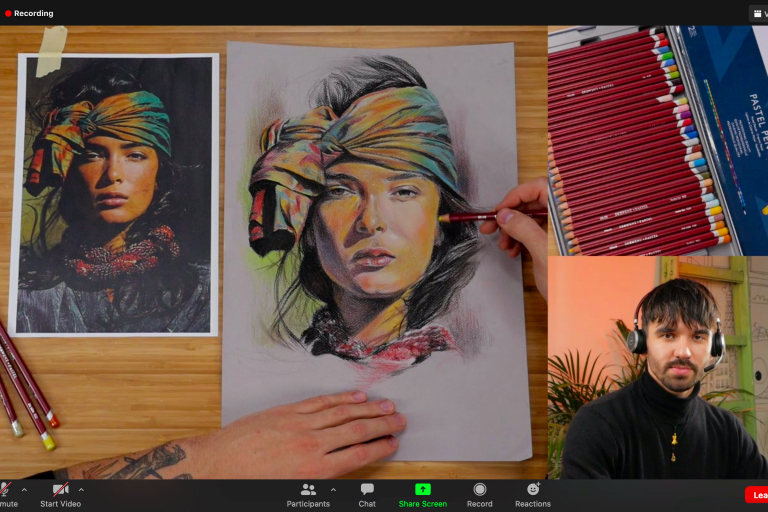Click the green Share Screen icon

423,489
